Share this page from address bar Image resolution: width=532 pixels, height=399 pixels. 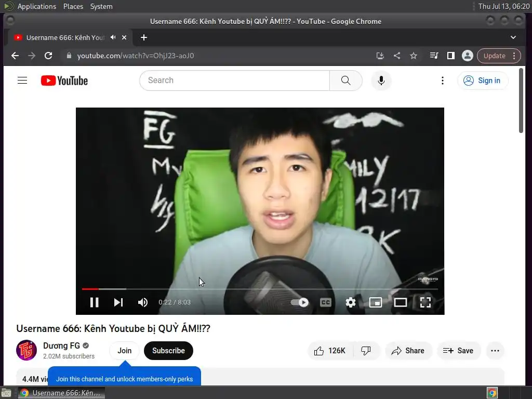pos(396,56)
